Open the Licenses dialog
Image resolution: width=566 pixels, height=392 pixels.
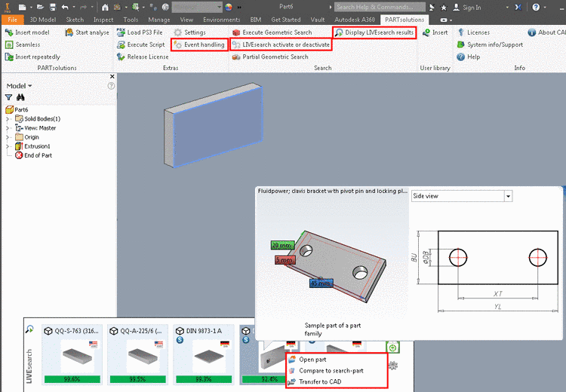tap(478, 32)
